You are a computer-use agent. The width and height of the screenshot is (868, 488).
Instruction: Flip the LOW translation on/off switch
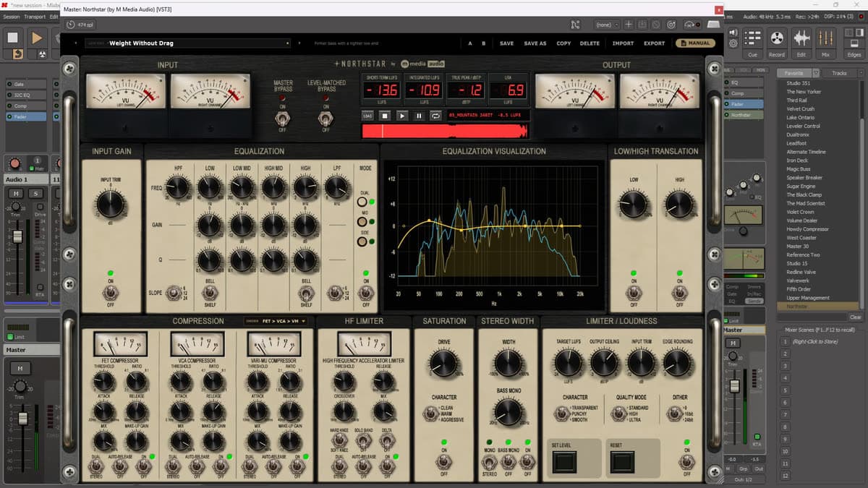click(x=634, y=292)
